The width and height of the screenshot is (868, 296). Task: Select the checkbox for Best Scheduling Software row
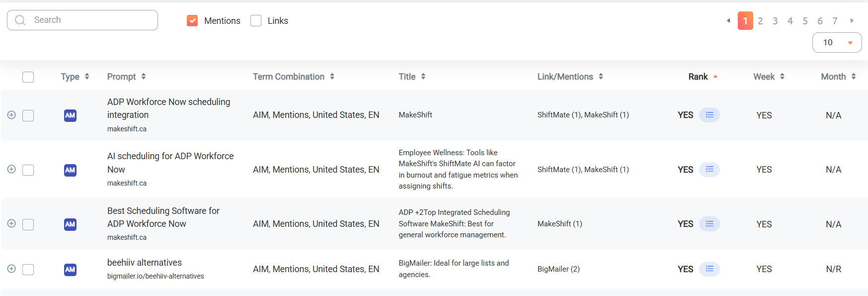point(28,224)
